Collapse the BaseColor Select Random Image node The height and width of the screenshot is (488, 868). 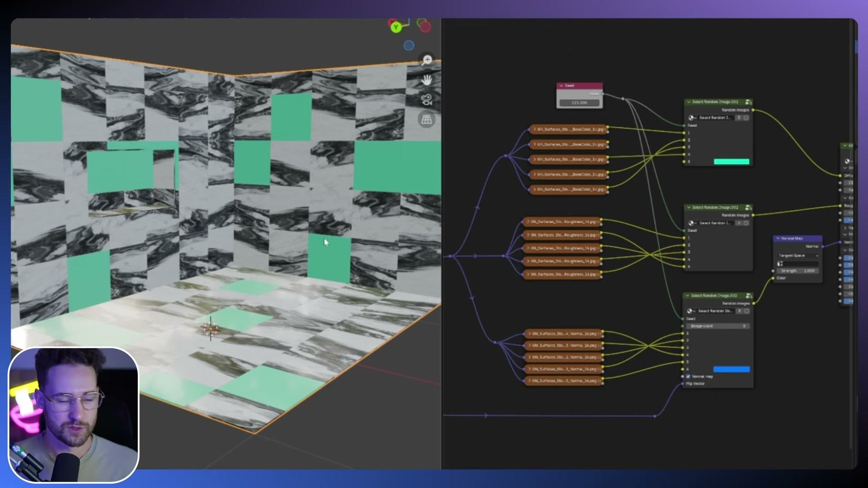click(x=689, y=102)
